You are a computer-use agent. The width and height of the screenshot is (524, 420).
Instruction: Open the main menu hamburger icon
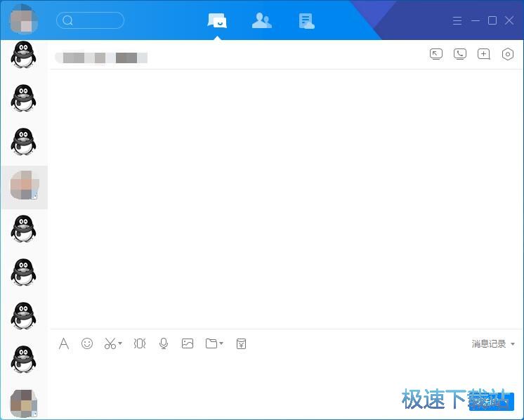457,20
